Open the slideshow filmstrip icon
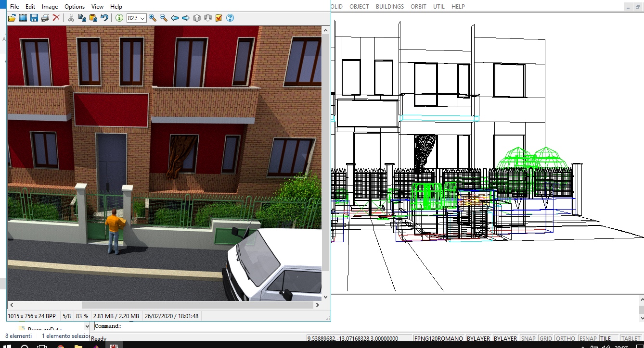 coord(23,18)
